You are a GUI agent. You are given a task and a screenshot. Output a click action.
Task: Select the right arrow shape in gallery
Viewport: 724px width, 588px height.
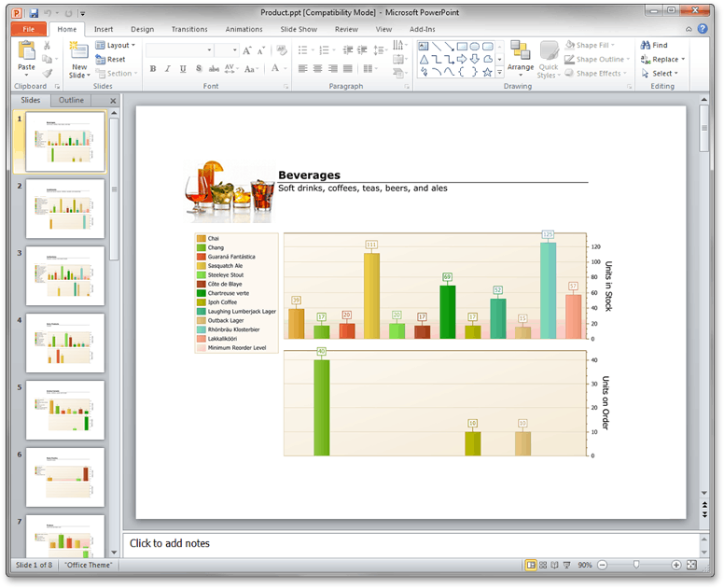tap(462, 59)
